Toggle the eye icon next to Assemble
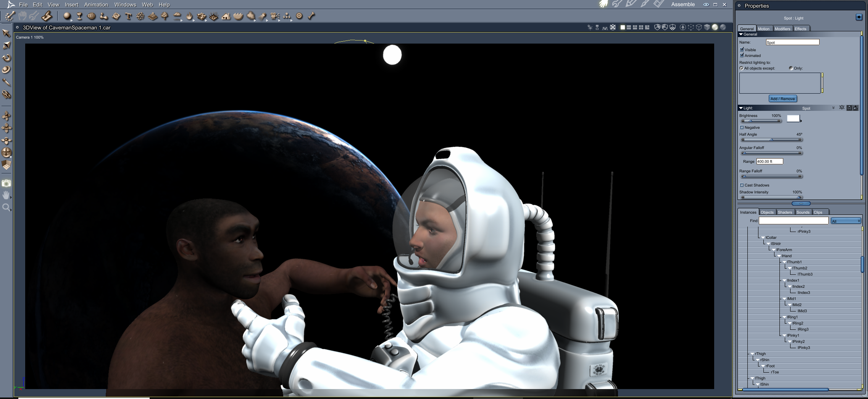868x399 pixels. click(706, 5)
